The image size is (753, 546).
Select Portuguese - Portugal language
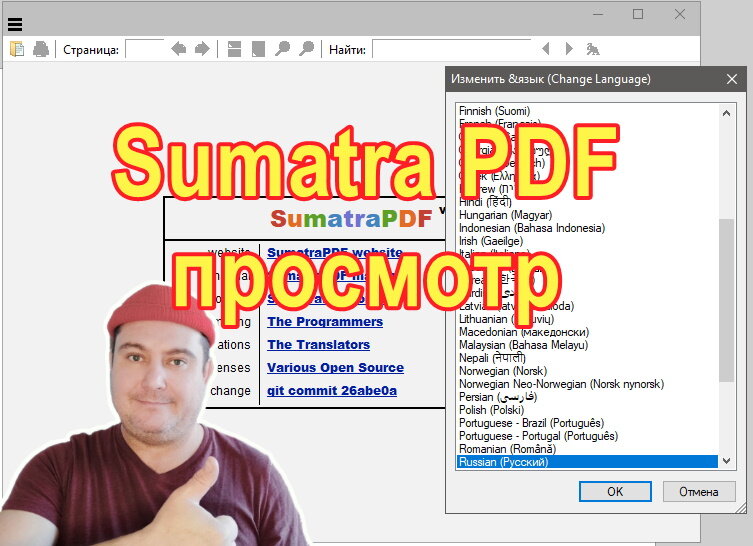point(587,436)
